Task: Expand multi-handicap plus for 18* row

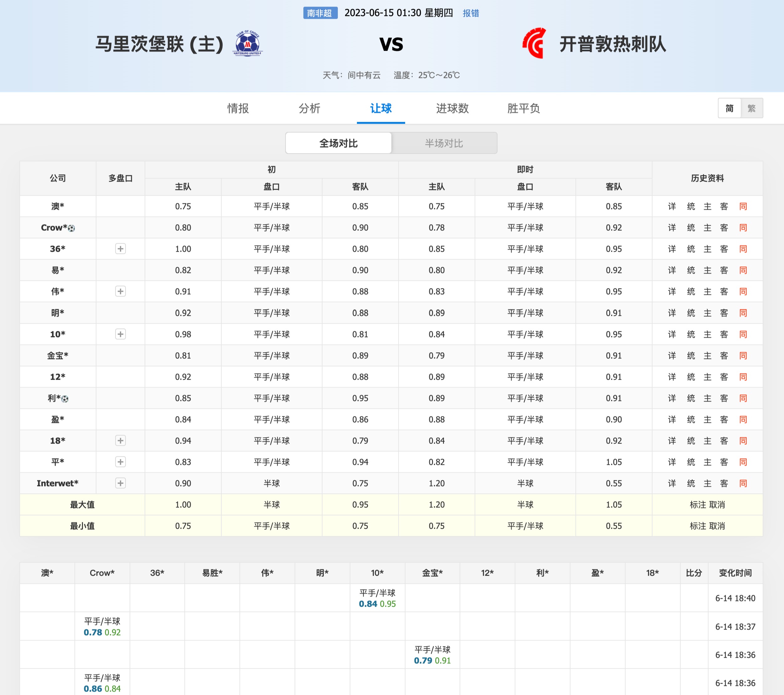Action: (x=121, y=441)
